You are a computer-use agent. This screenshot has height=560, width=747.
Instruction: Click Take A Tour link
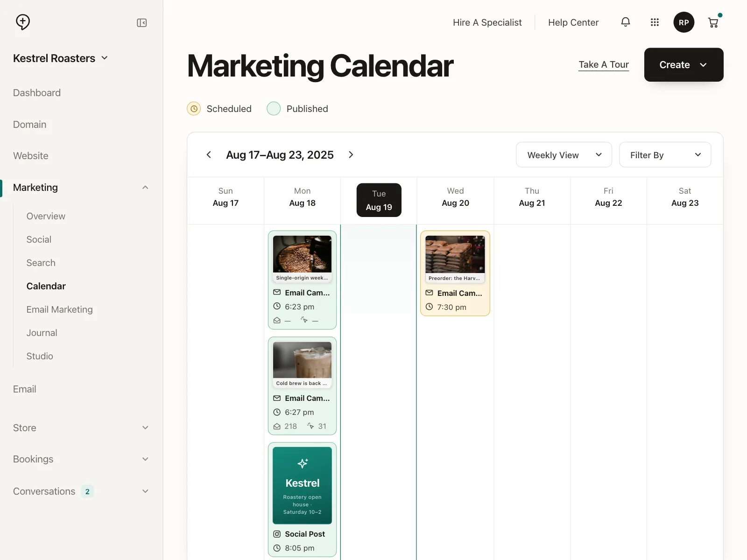point(604,65)
